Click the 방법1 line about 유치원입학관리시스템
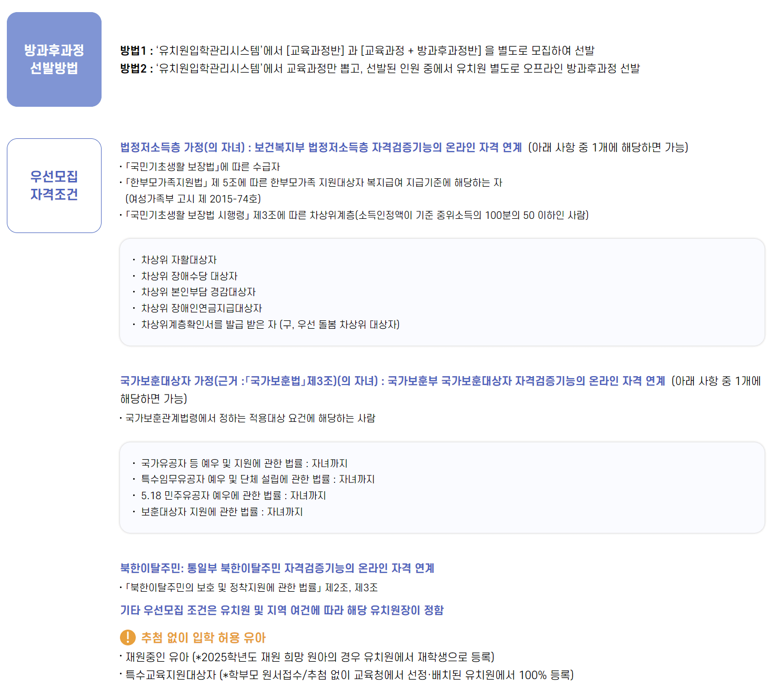Viewport: 784px width, 698px height. click(x=357, y=50)
